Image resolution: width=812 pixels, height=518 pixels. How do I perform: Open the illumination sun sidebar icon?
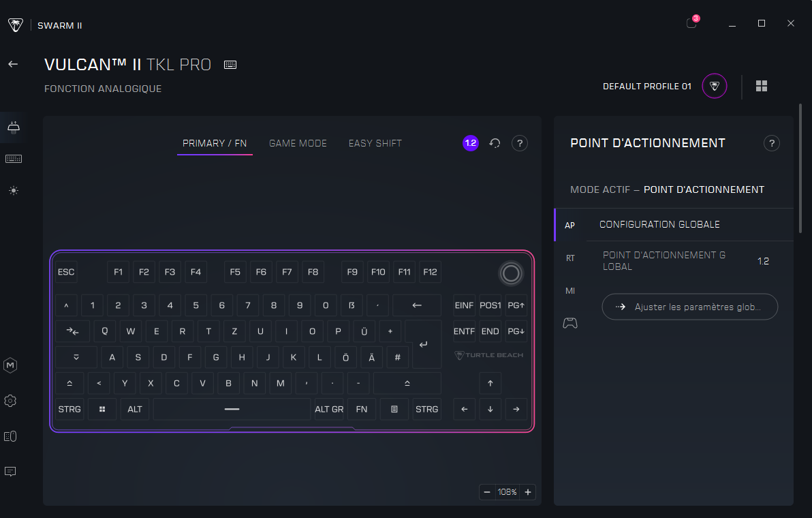[x=14, y=191]
